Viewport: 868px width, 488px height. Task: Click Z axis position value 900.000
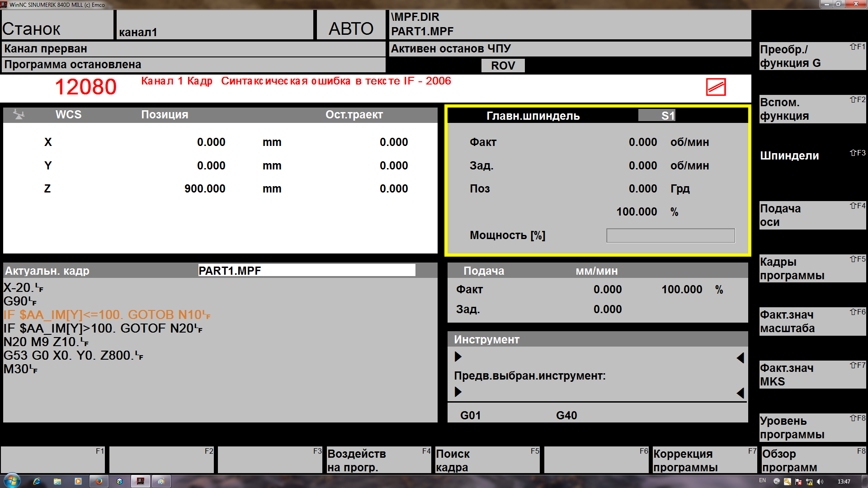[205, 188]
